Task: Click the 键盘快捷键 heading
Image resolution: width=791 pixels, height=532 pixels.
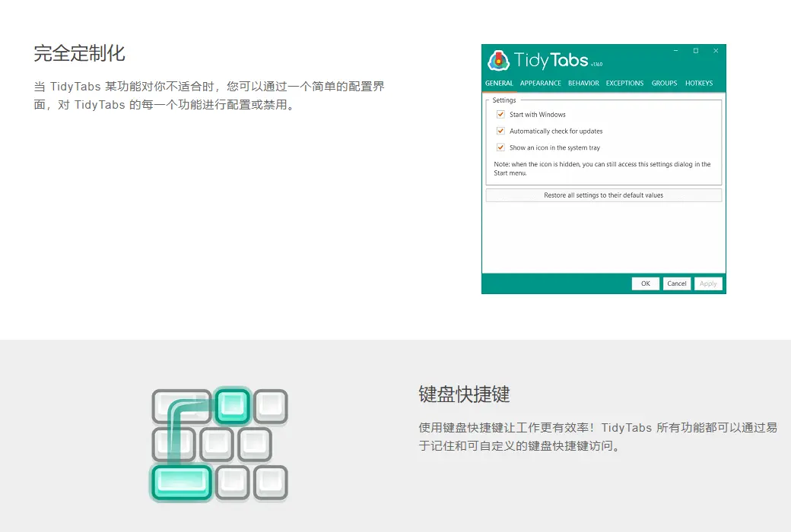Action: (x=464, y=394)
